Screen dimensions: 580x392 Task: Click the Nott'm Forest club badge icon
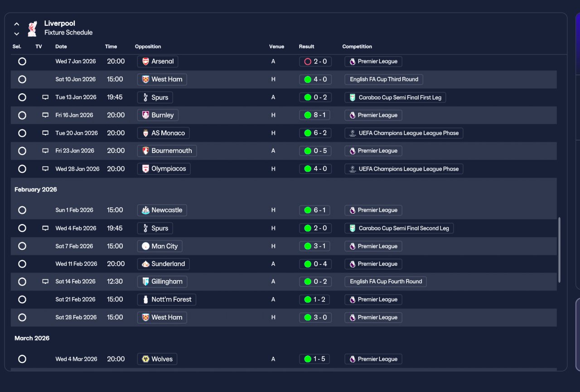pyautogui.click(x=145, y=299)
